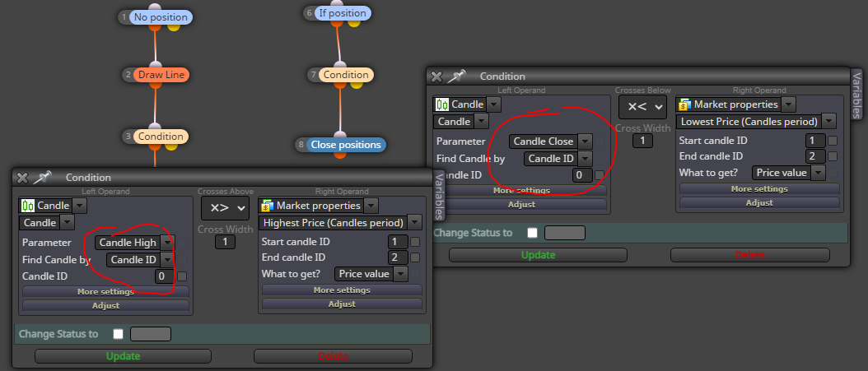This screenshot has height=371, width=868.
Task: Open Lowest Price (Candles period) dropdown
Action: [828, 121]
